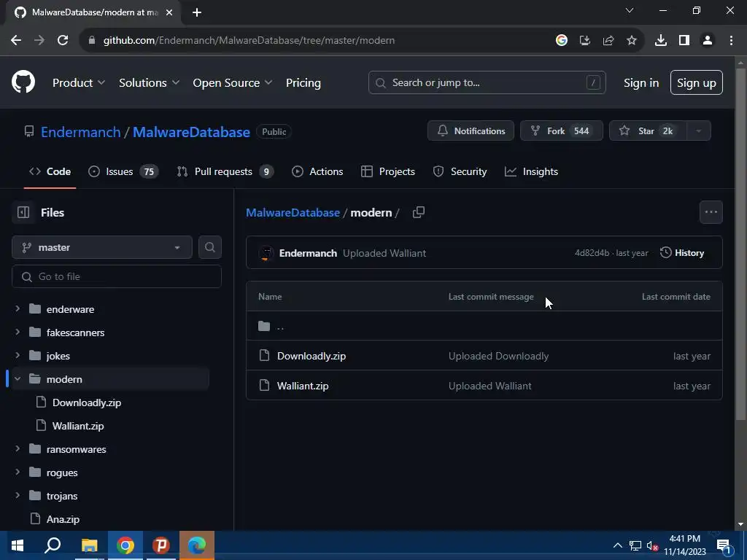Click the MalwareDatabase breadcrumb link
The height and width of the screenshot is (560, 747).
tap(293, 212)
